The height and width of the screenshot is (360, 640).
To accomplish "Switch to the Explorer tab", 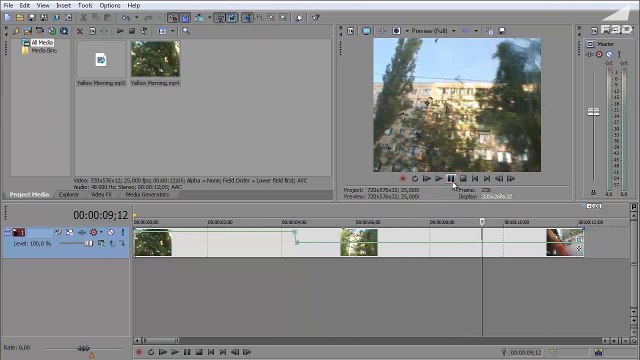I will click(x=69, y=195).
